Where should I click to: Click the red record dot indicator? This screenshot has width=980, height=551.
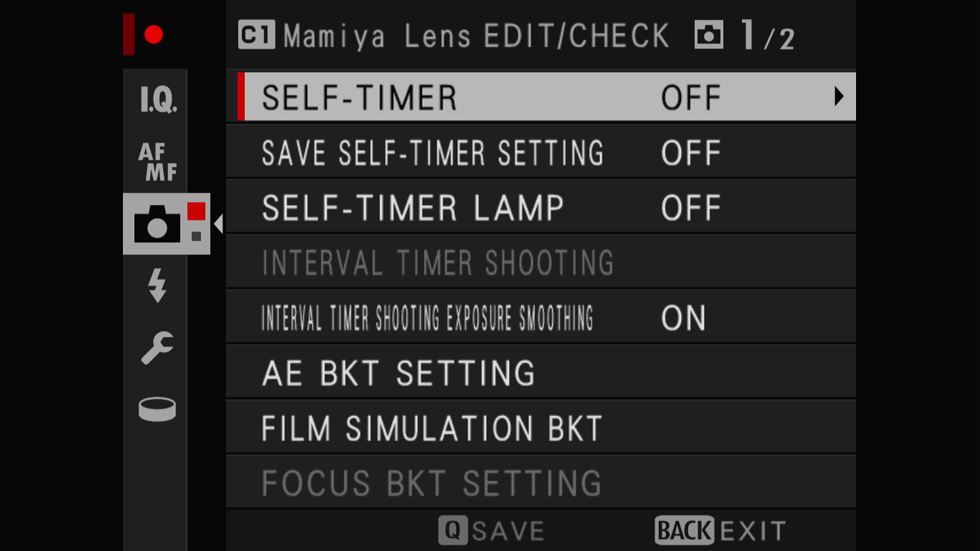click(153, 35)
